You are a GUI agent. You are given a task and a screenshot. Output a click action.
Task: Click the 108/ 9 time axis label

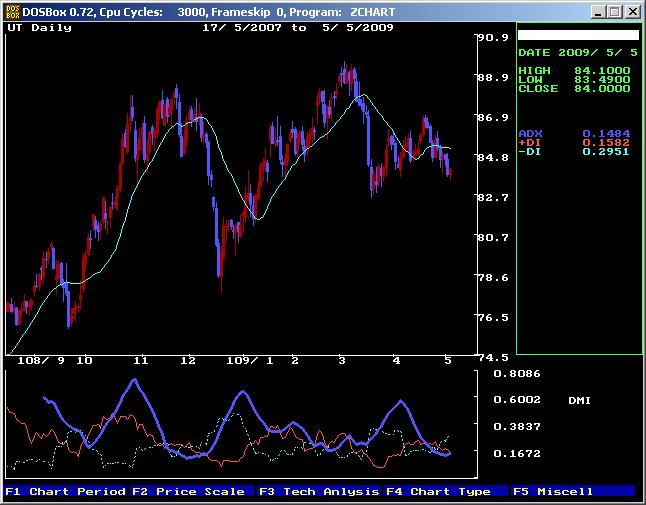[x=41, y=361]
